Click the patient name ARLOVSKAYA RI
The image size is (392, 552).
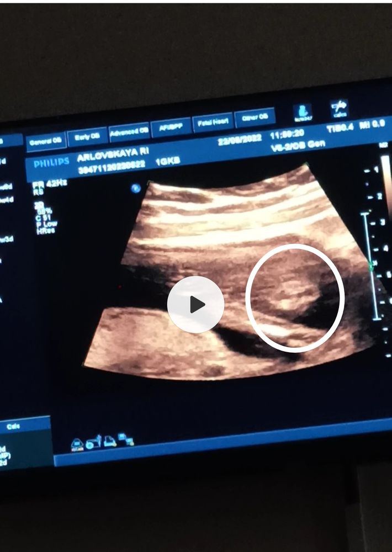pyautogui.click(x=113, y=154)
